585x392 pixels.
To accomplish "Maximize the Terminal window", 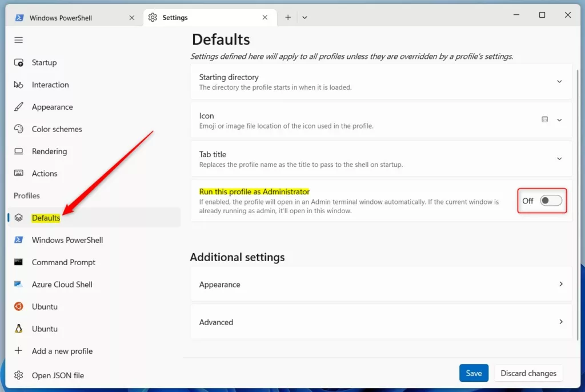I will tap(542, 15).
